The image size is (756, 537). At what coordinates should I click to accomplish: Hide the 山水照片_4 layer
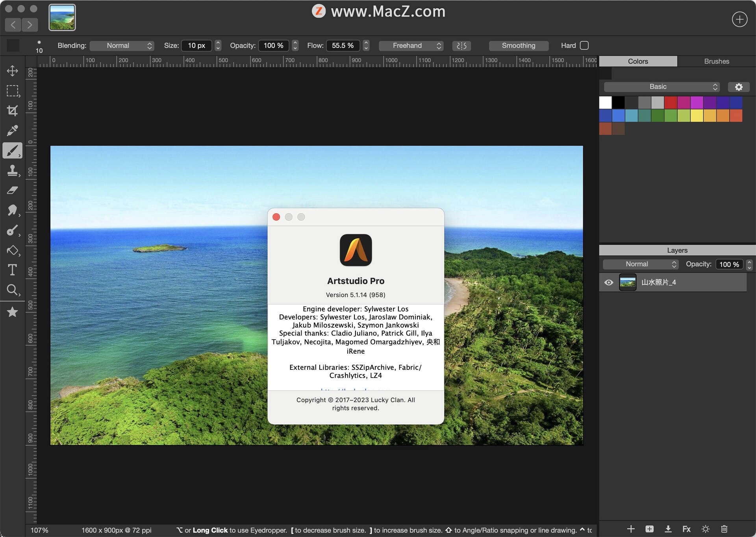(x=609, y=282)
